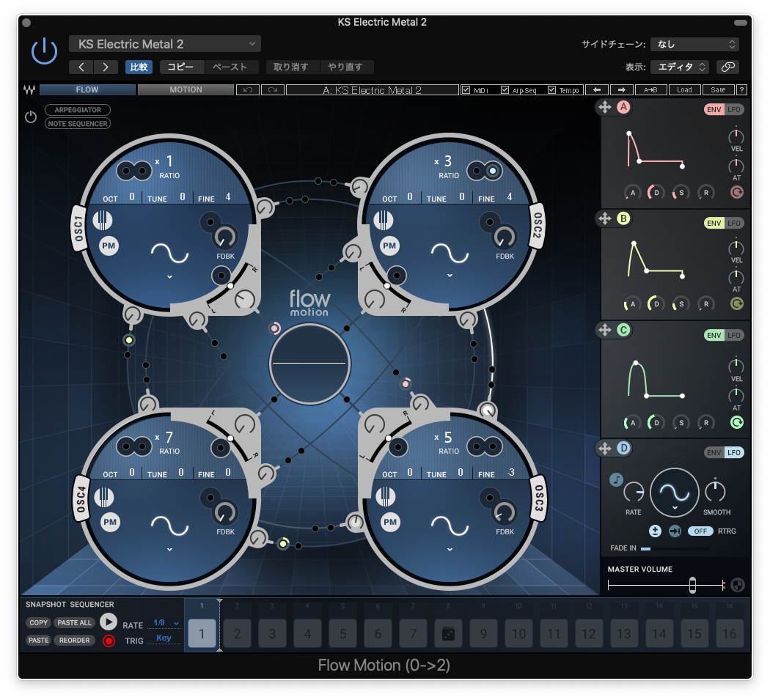Open help with the question mark
Screen dimensions: 770x700
coord(742,90)
